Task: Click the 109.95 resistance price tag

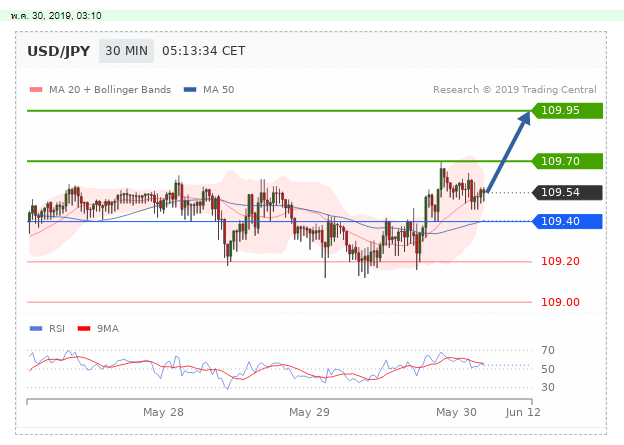Action: pos(567,110)
